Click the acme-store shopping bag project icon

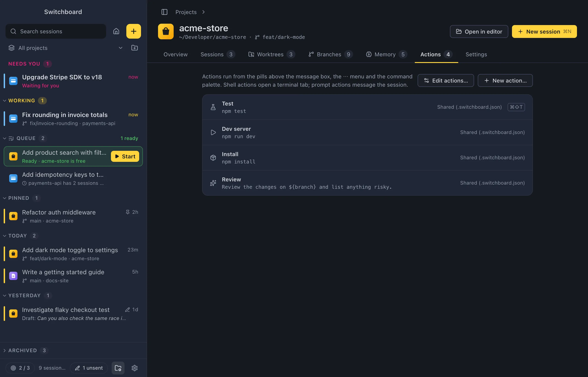tap(166, 31)
